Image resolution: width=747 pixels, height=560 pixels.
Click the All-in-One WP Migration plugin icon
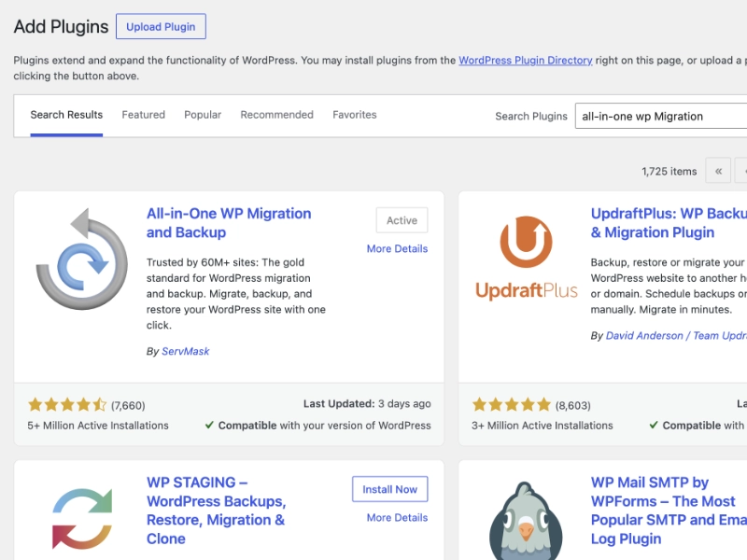tap(82, 259)
